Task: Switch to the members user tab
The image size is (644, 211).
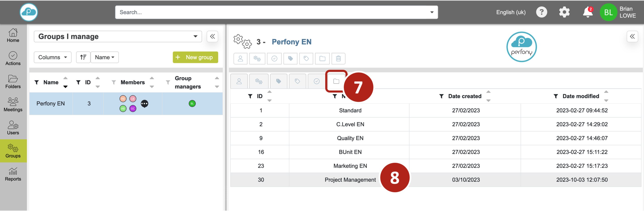Action: (239, 81)
